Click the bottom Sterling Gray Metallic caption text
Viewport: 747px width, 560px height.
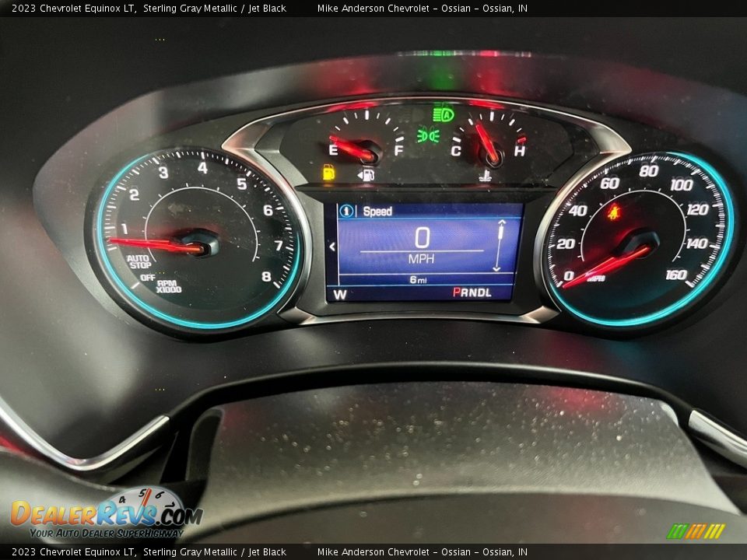click(x=190, y=552)
